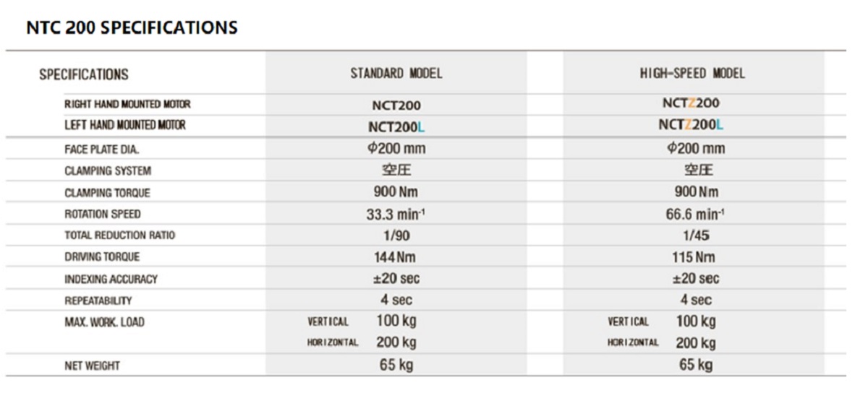Click the CLAMPING SYSTEM row label
This screenshot has width=868, height=393.
[108, 171]
